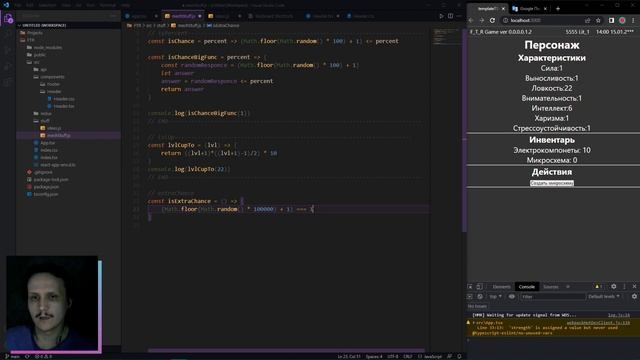
Task: Switch to the Sources DevTools tab
Action: coord(550,287)
